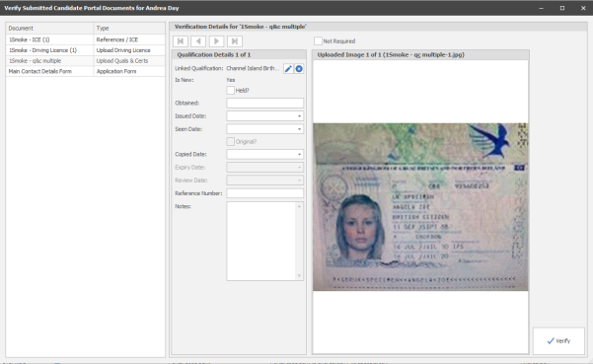
Task: Go to previous record arrow button
Action: (198, 41)
